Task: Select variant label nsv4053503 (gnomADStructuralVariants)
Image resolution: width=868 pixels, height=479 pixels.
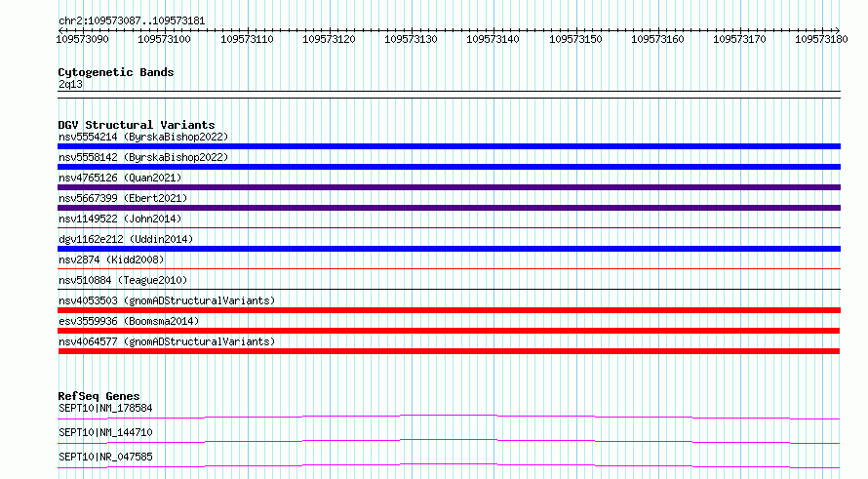Action: point(167,300)
